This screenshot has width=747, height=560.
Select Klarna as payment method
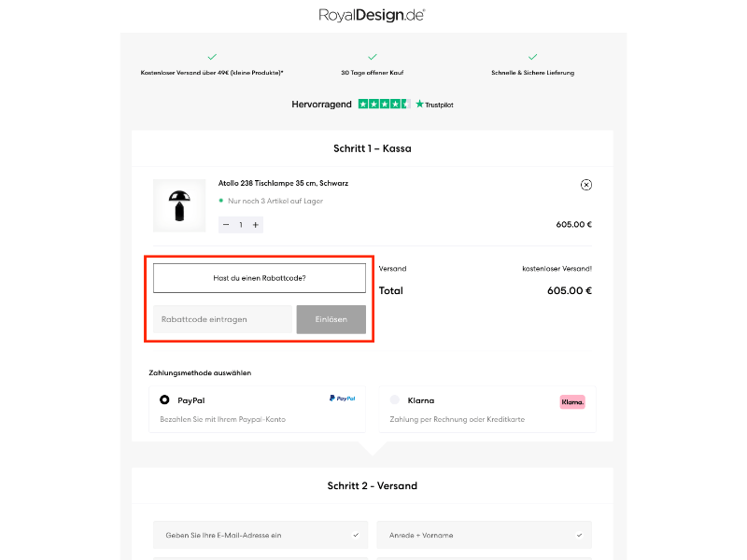(394, 400)
